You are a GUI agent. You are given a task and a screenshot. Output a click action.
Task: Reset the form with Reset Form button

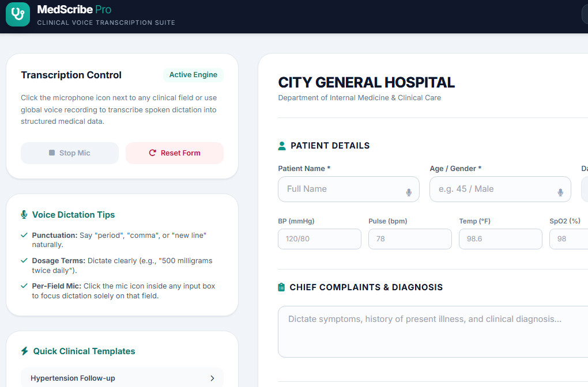click(x=175, y=153)
